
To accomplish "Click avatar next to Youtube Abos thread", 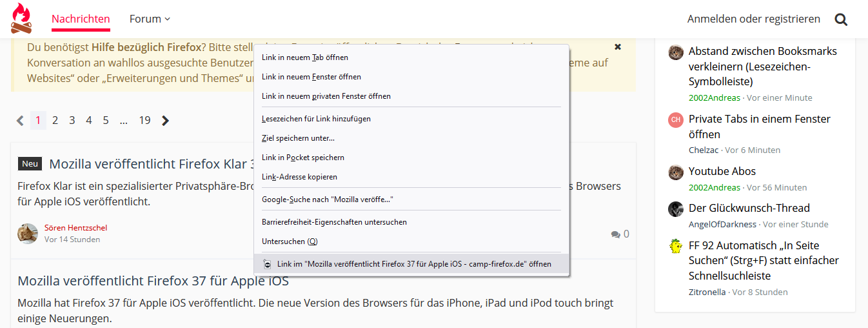I will [676, 172].
